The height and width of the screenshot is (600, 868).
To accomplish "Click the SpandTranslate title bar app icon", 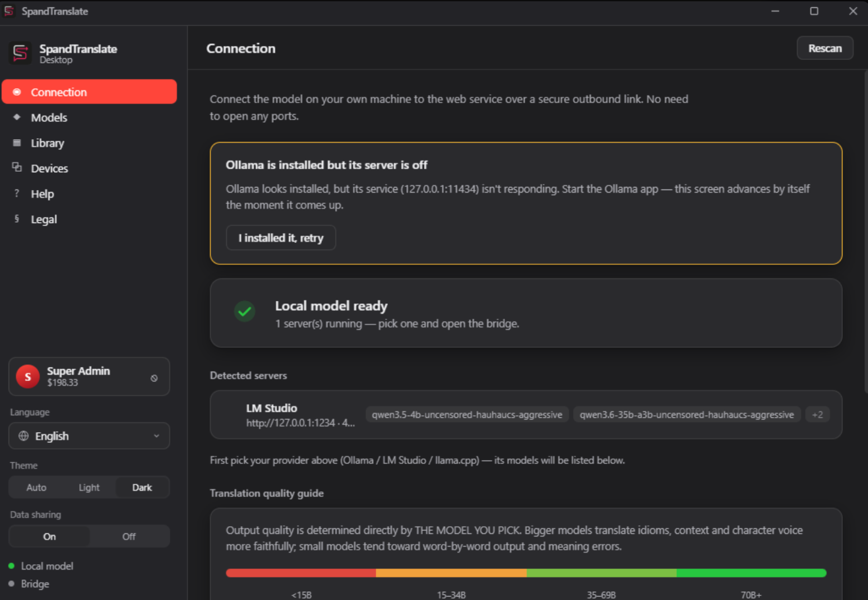I will 9,11.
